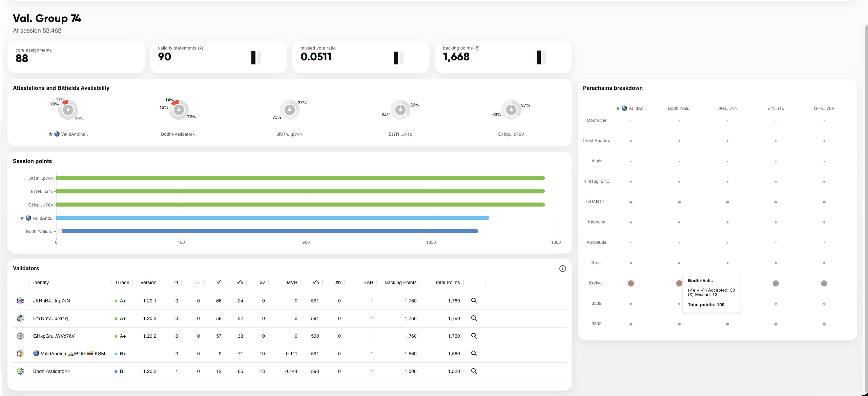The height and width of the screenshot is (396, 868).
Task: Click QUARTZ dot in GHx...76V column
Action: pos(824,202)
